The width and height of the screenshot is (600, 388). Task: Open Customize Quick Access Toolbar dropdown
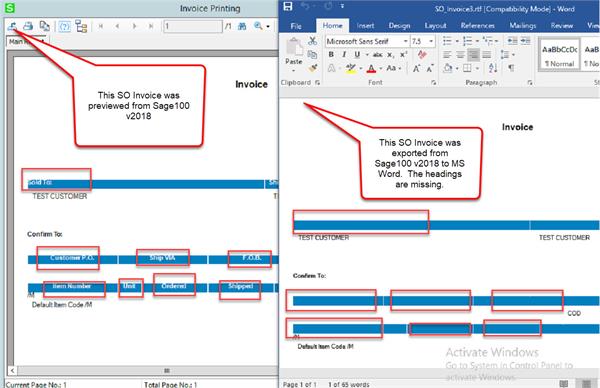(342, 6)
